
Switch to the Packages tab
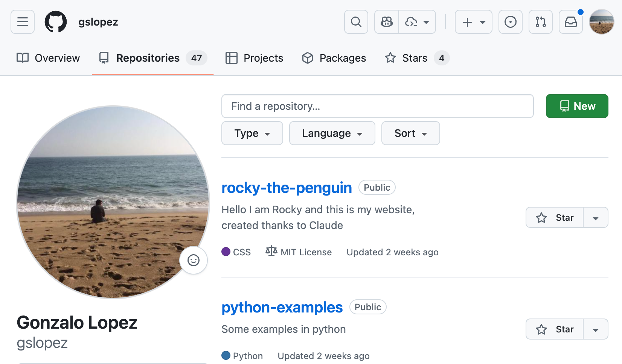click(334, 58)
